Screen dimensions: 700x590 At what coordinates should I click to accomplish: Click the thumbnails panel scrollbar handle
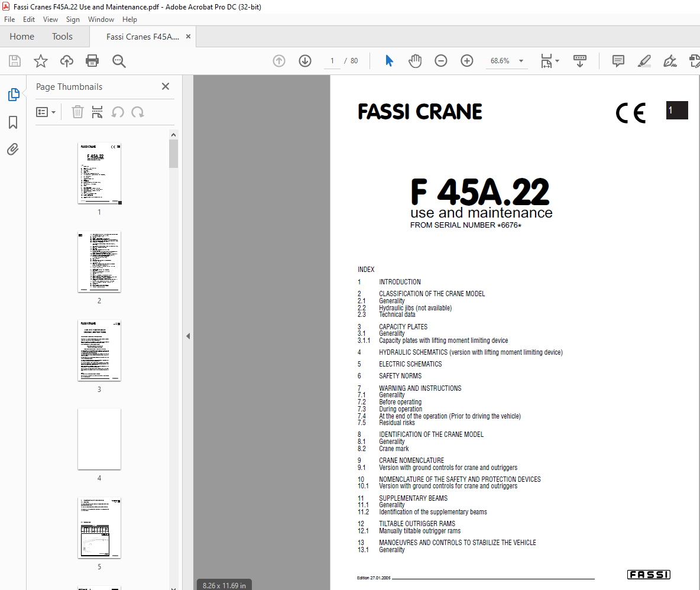click(x=174, y=154)
